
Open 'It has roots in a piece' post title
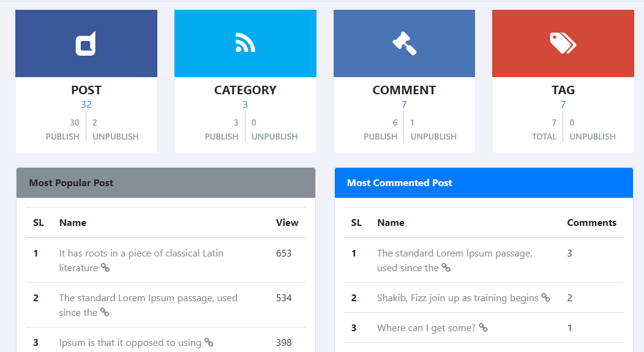click(x=141, y=253)
